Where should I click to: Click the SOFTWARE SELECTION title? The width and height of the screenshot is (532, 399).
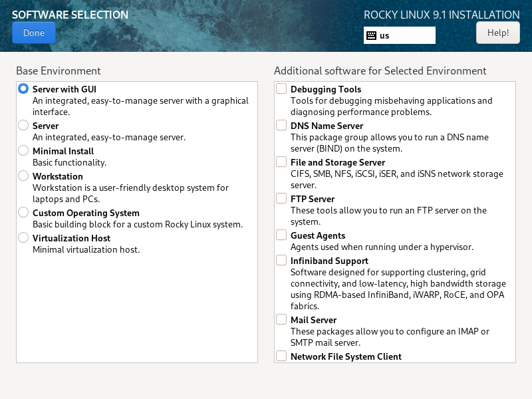point(70,15)
